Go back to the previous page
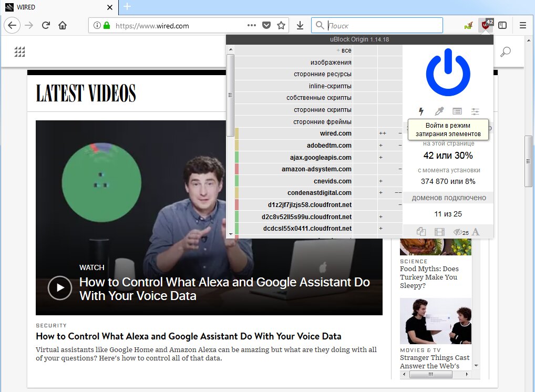 point(12,25)
